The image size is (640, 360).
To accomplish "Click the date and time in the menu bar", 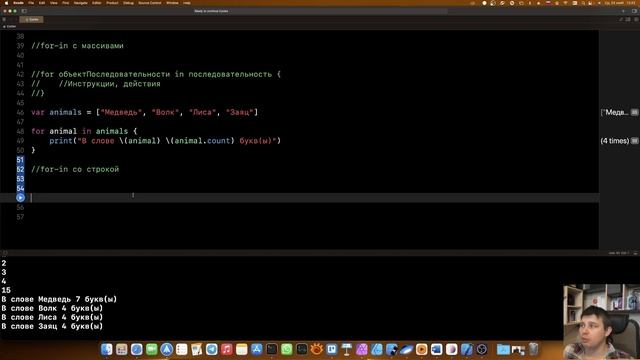I will pos(621,3).
